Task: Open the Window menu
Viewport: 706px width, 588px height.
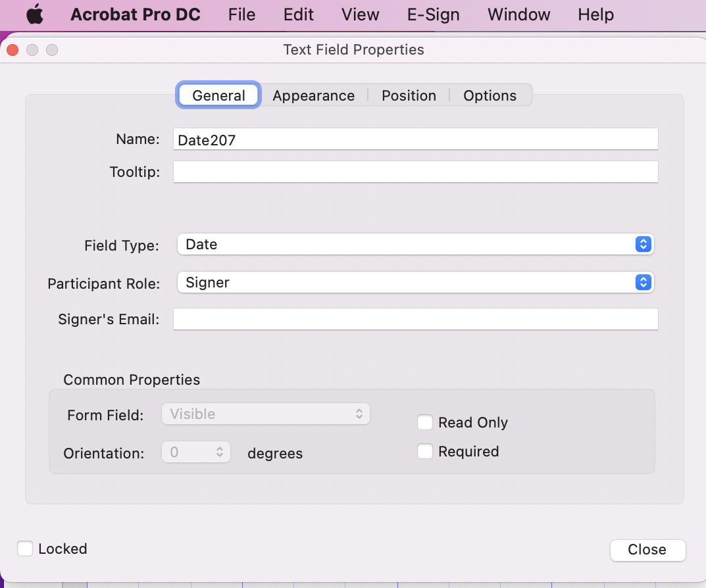Action: [518, 14]
